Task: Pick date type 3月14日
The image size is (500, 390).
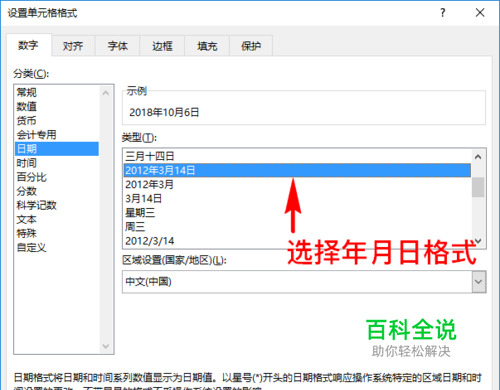Action: [x=297, y=199]
